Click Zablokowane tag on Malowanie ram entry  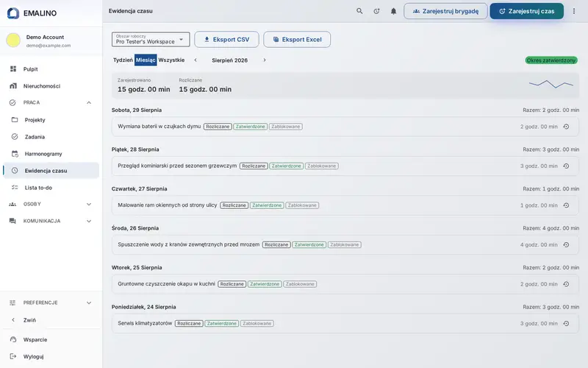pyautogui.click(x=302, y=205)
